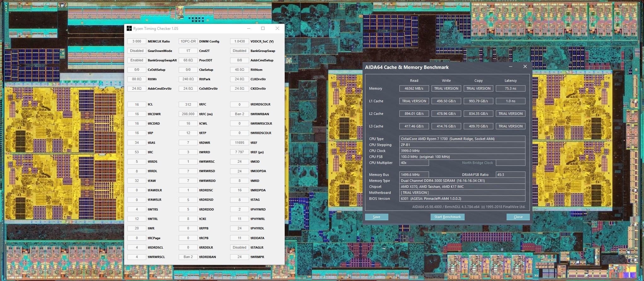Click the tREF value 11695
This screenshot has height=281, width=644.
click(x=240, y=143)
